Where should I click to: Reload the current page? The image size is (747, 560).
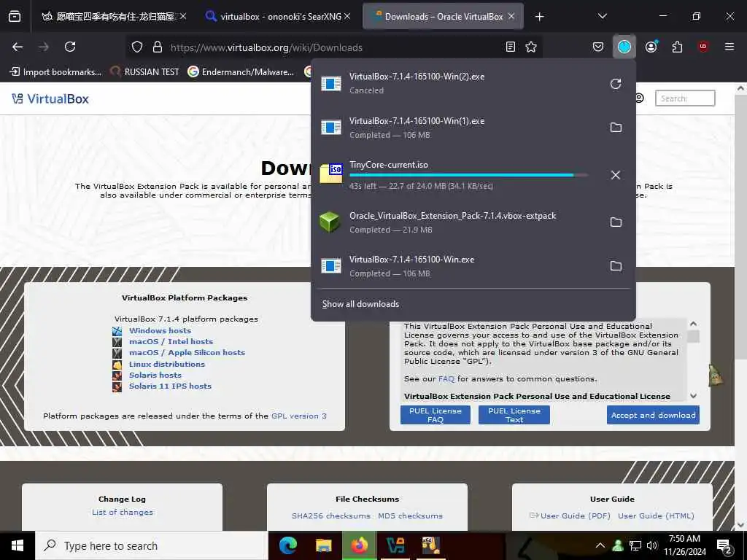click(70, 47)
